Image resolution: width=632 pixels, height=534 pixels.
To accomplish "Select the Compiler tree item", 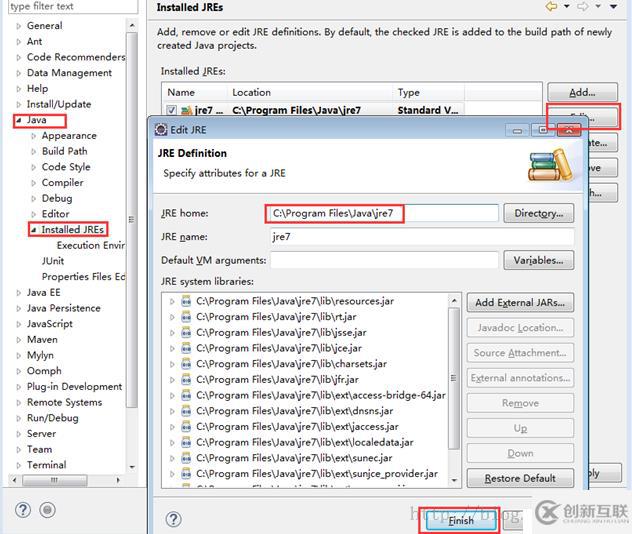I will point(62,183).
